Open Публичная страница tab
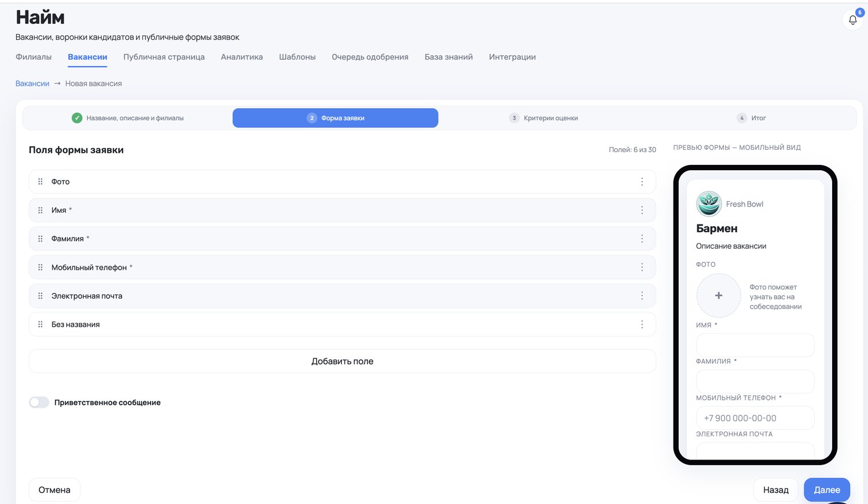The image size is (868, 504). [x=164, y=57]
